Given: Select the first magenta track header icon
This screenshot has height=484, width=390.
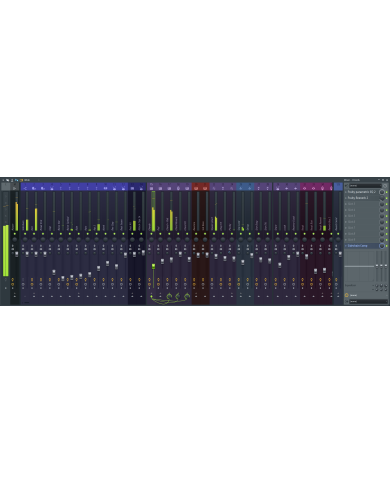Looking at the screenshot, I should pos(304,188).
